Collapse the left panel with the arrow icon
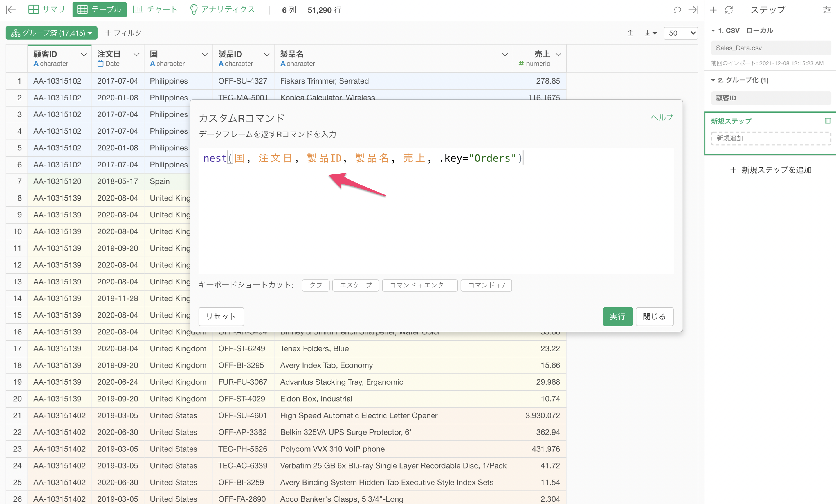Image resolution: width=836 pixels, height=504 pixels. coord(11,10)
